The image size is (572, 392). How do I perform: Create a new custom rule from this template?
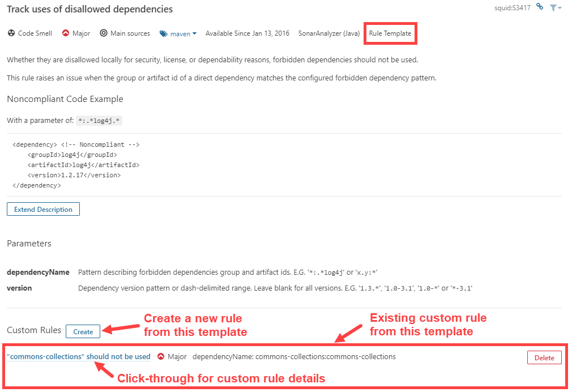83,331
